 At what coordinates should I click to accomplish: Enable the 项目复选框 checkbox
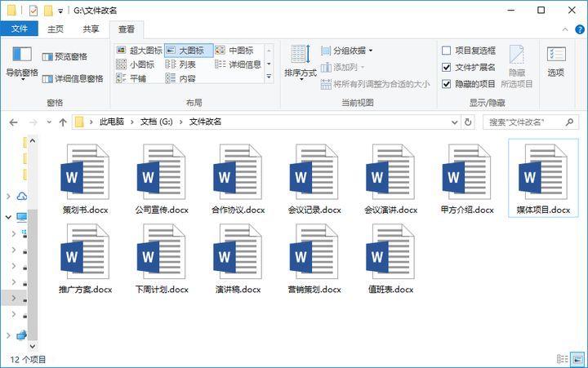[x=446, y=51]
